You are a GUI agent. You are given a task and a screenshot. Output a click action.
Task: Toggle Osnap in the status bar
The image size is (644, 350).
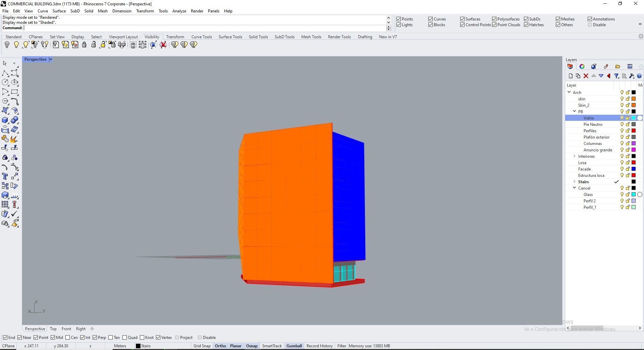click(x=252, y=346)
